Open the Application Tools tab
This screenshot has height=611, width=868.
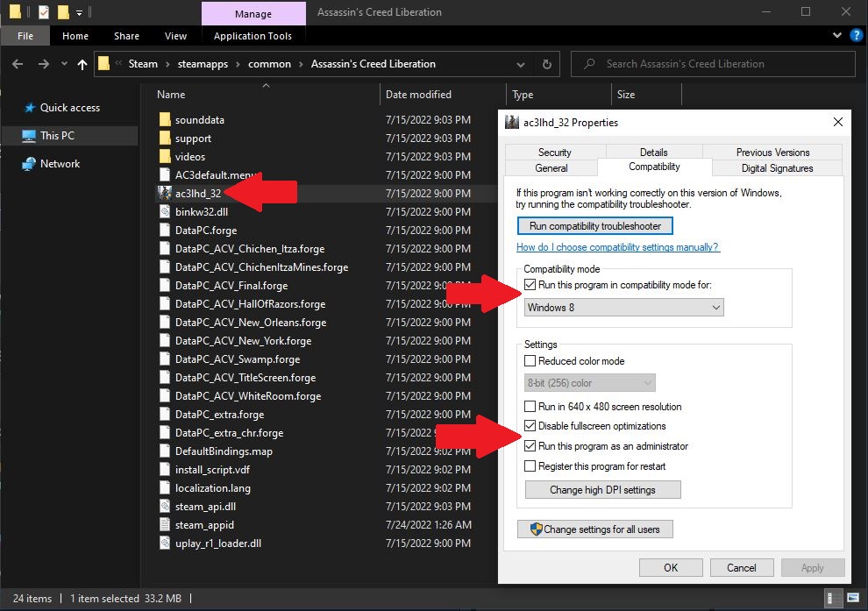(253, 36)
